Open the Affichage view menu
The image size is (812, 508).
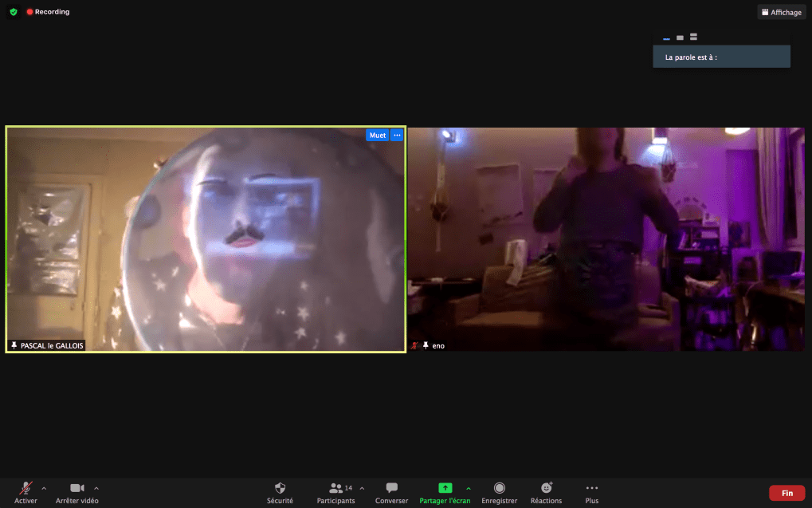[x=781, y=12]
